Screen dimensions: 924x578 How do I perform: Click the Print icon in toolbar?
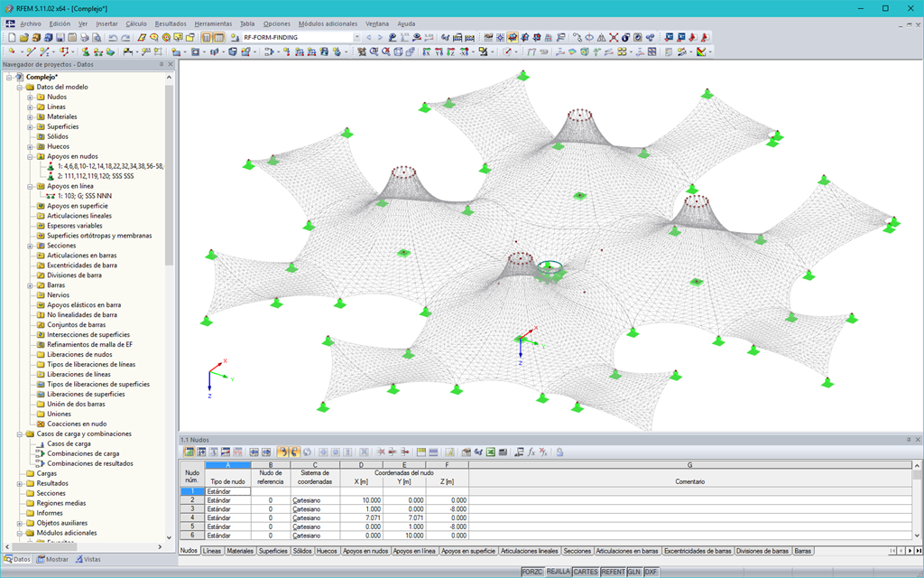pos(85,37)
